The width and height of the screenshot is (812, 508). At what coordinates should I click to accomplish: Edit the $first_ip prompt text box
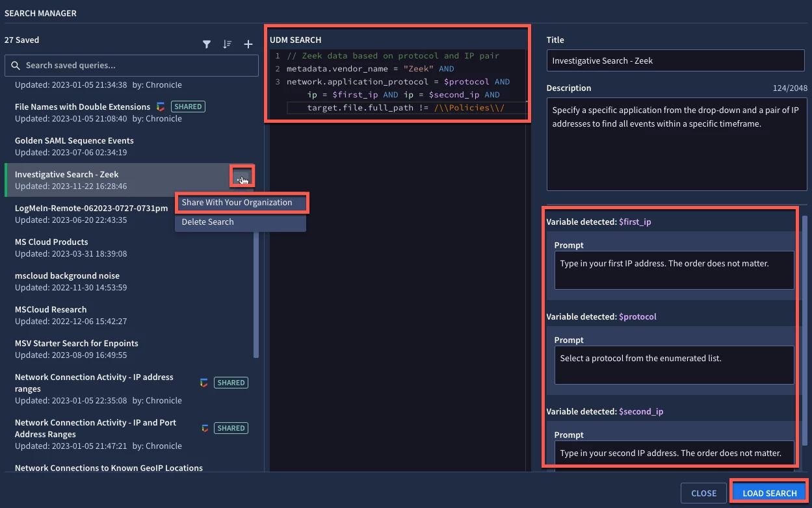(674, 270)
